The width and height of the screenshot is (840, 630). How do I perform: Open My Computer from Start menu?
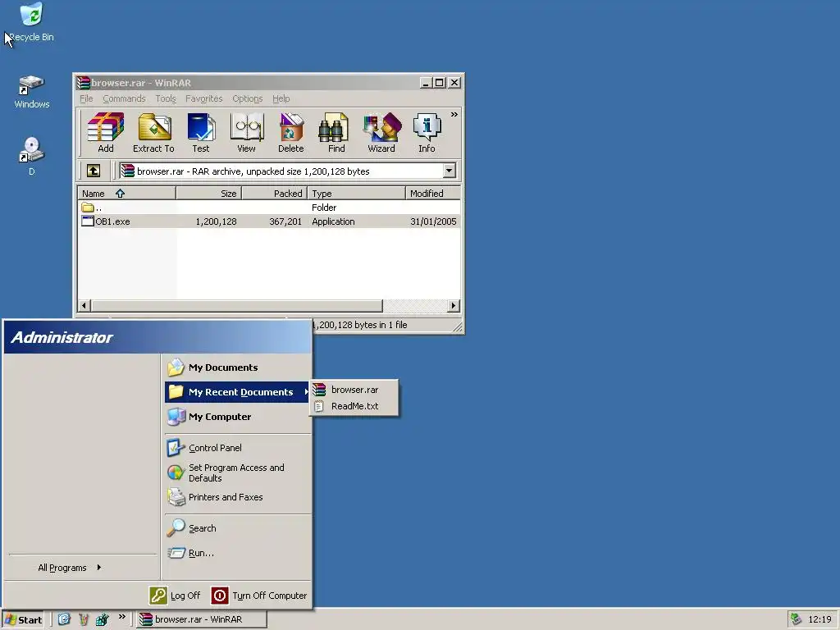click(x=237, y=417)
